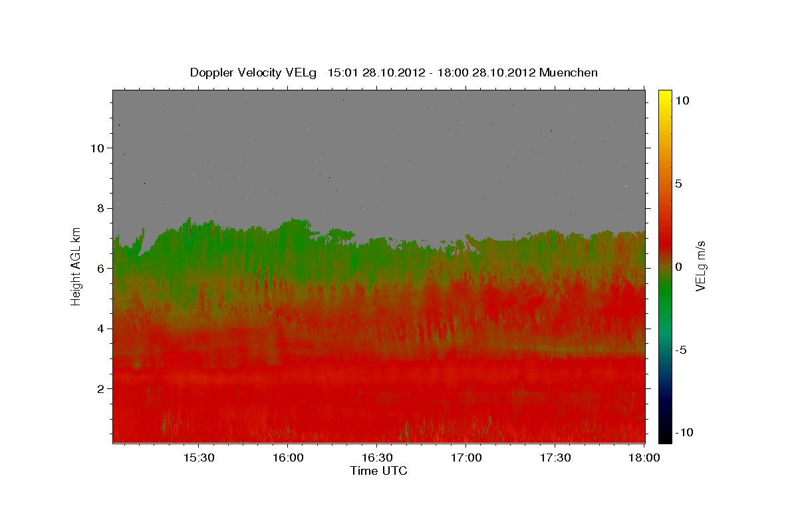Click the colorbar value -10 label

[684, 433]
